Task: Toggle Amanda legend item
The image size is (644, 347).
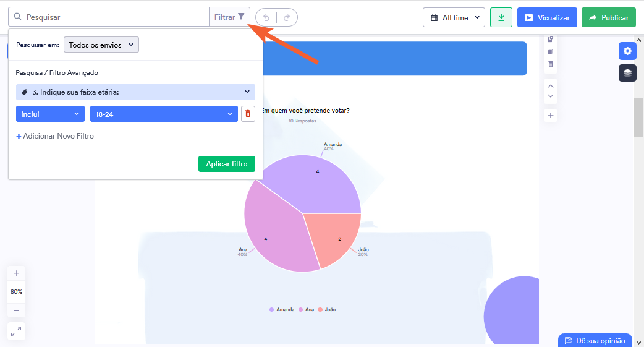Action: 282,310
